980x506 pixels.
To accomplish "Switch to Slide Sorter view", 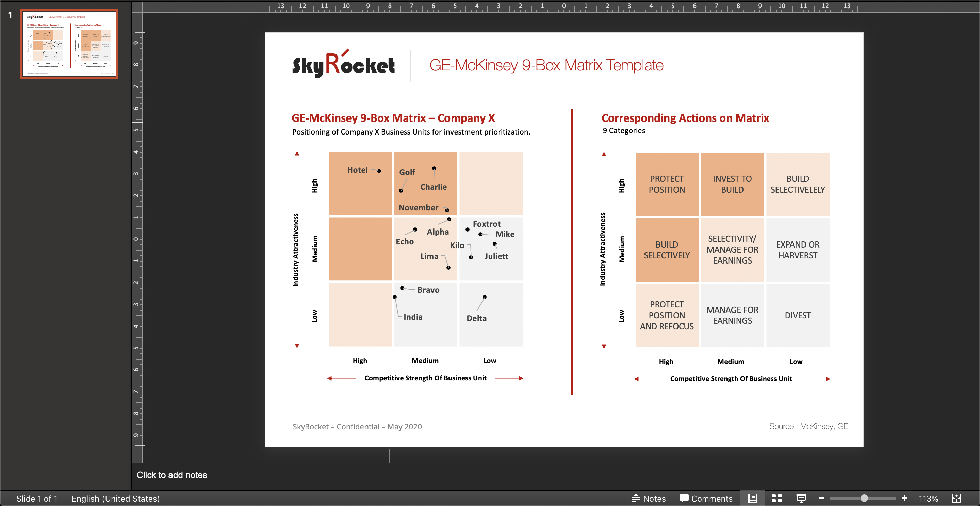I will (x=777, y=499).
